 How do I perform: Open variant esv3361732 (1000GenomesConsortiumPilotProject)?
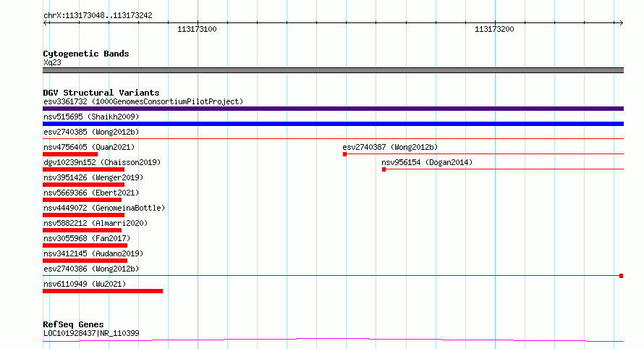[x=143, y=101]
